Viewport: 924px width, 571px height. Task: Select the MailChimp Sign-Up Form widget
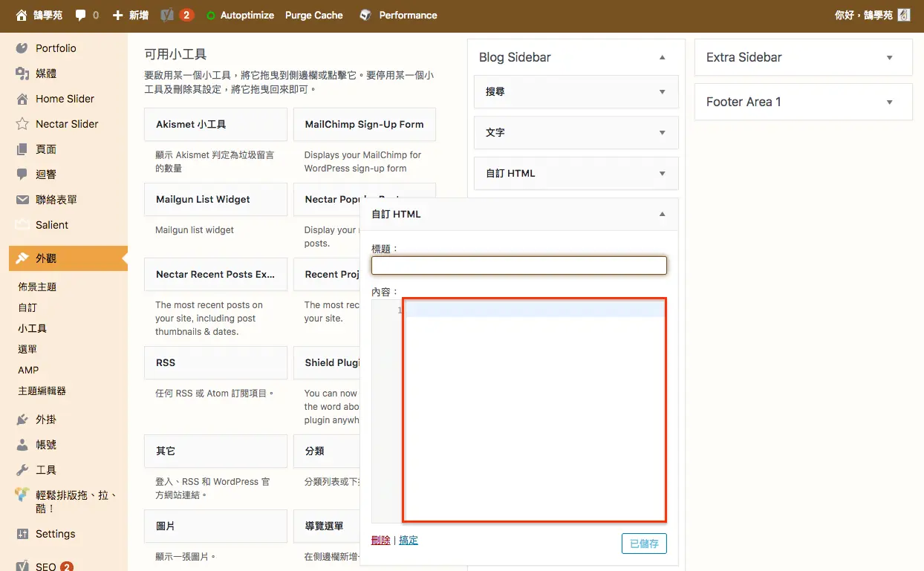365,124
